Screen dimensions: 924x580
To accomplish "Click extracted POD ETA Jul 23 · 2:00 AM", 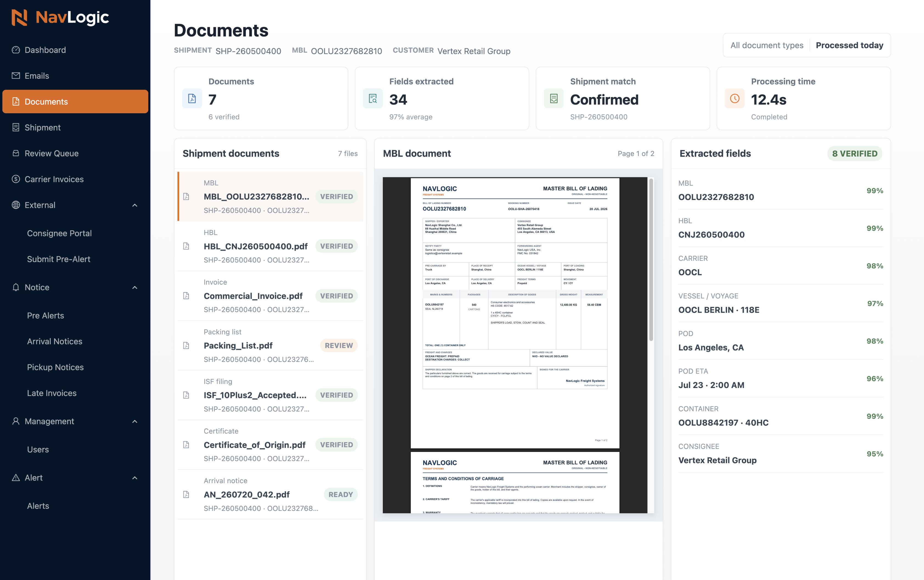I will 711,385.
